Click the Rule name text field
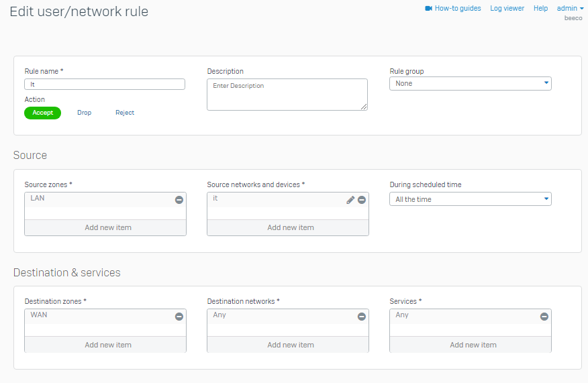The height and width of the screenshot is (383, 588). tap(105, 85)
